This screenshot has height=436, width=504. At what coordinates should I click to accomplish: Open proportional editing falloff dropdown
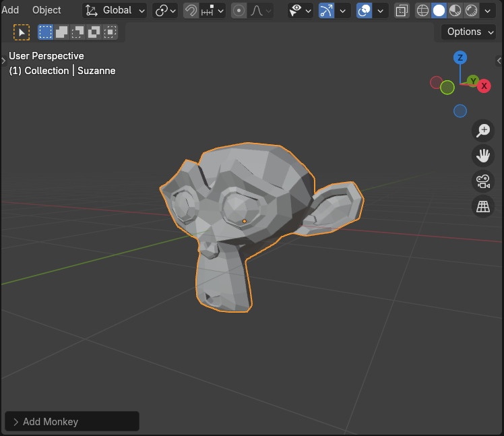260,11
